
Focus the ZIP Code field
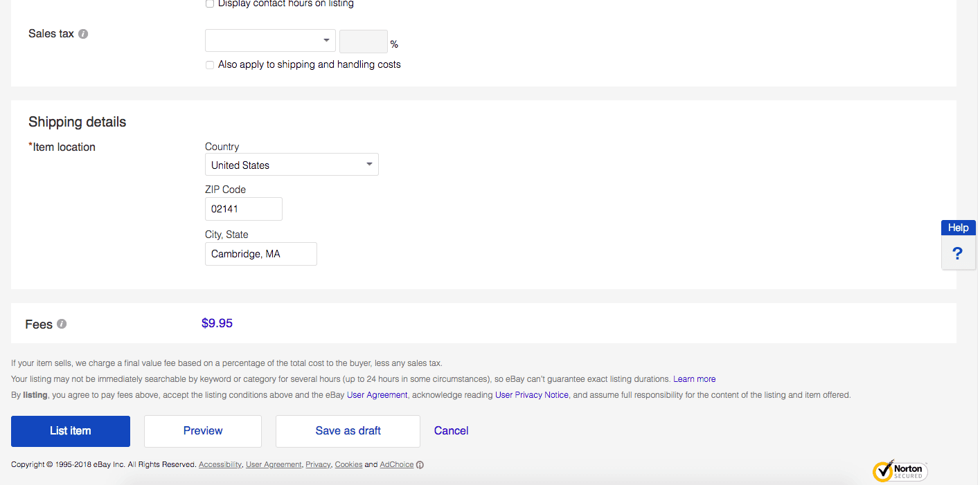tap(244, 209)
